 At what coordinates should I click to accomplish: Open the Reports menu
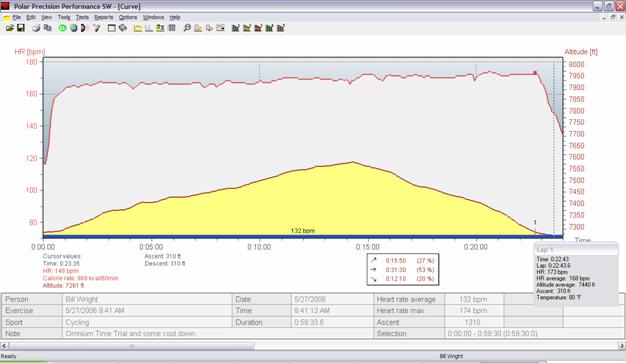(104, 17)
